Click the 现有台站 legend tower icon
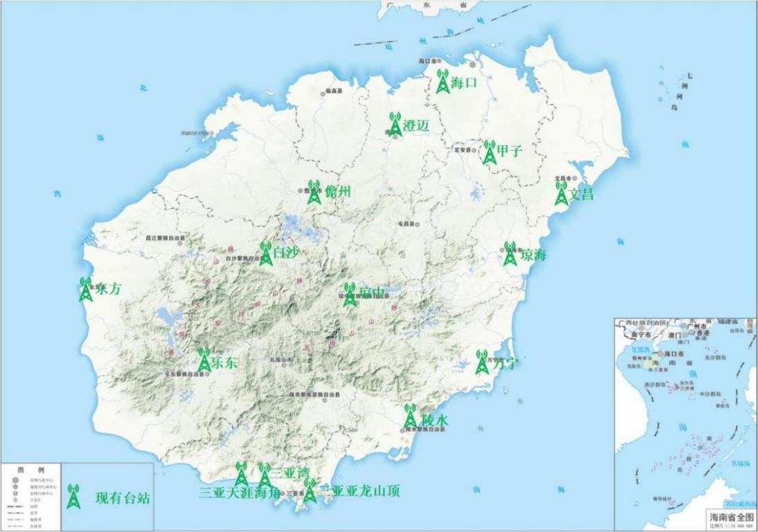 tap(73, 497)
